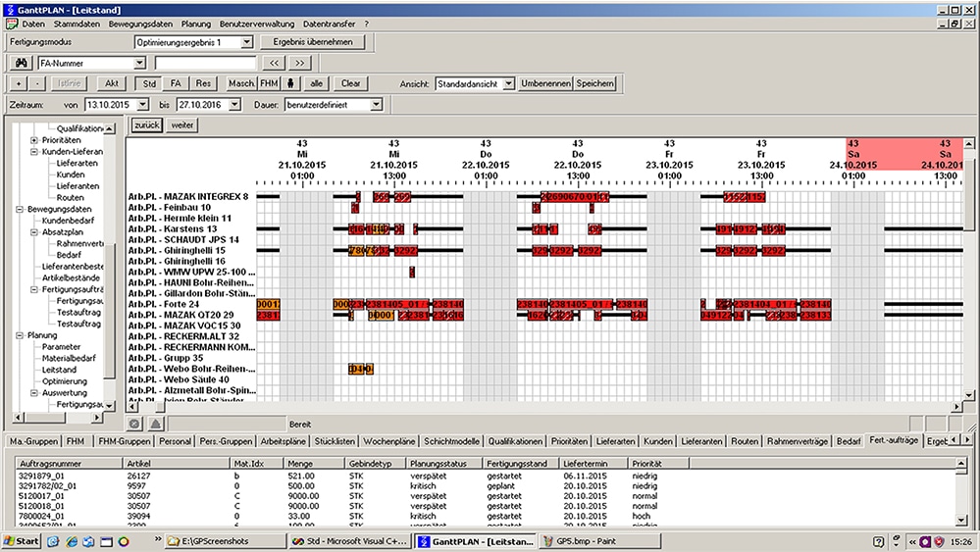Open the Standardansicht view dropdown

point(509,83)
